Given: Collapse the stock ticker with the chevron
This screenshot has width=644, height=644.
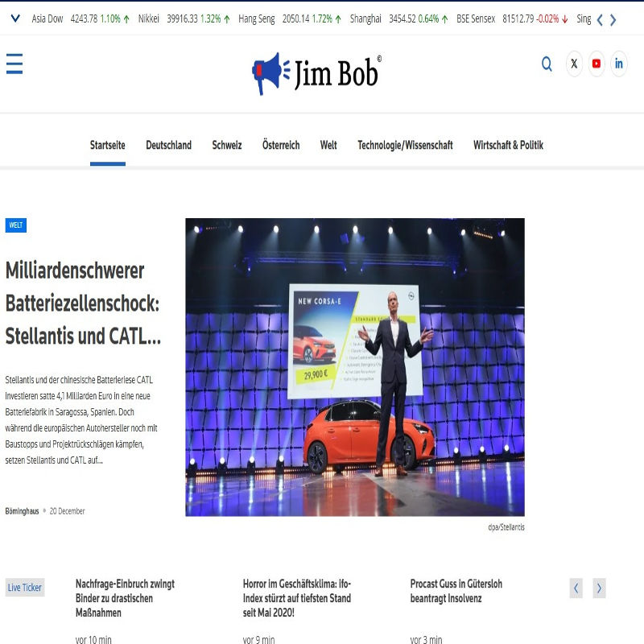Looking at the screenshot, I should [x=15, y=19].
